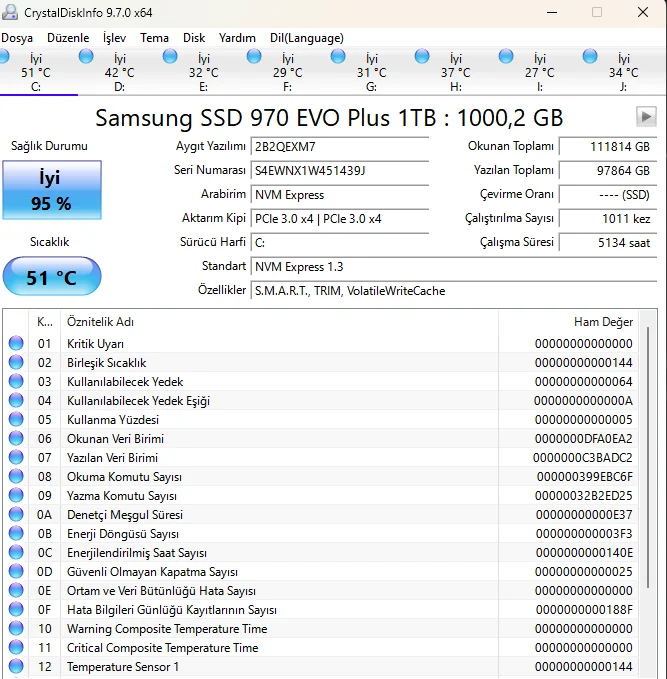
Task: Click Okunan Toplamı value 111814 GB
Action: [608, 146]
